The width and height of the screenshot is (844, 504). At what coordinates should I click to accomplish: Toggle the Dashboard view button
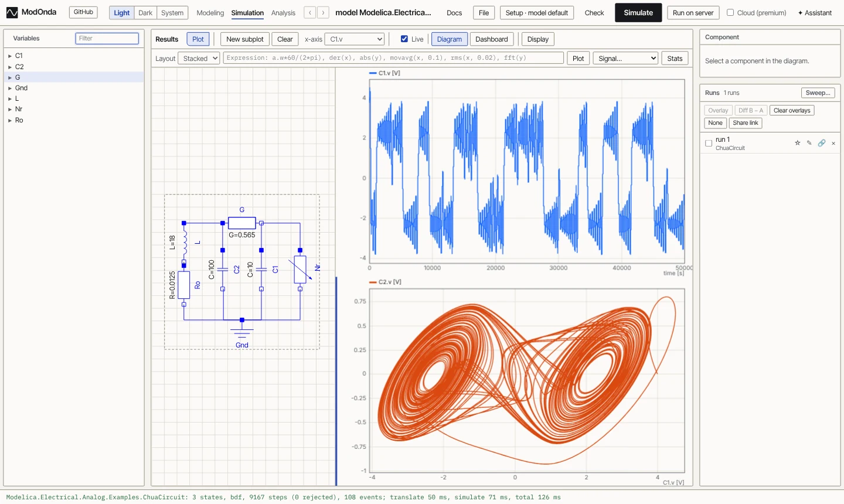point(492,39)
